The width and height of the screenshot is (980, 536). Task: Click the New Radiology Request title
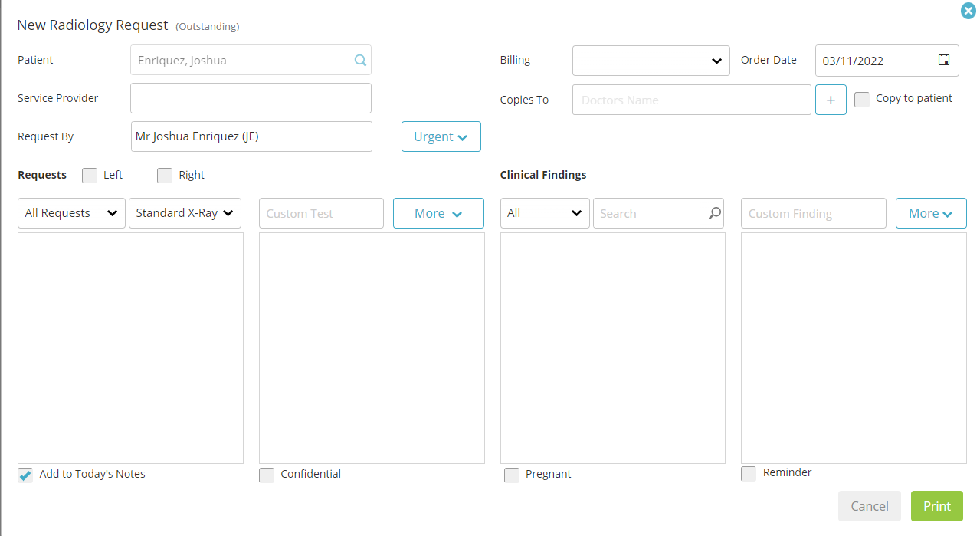point(93,25)
